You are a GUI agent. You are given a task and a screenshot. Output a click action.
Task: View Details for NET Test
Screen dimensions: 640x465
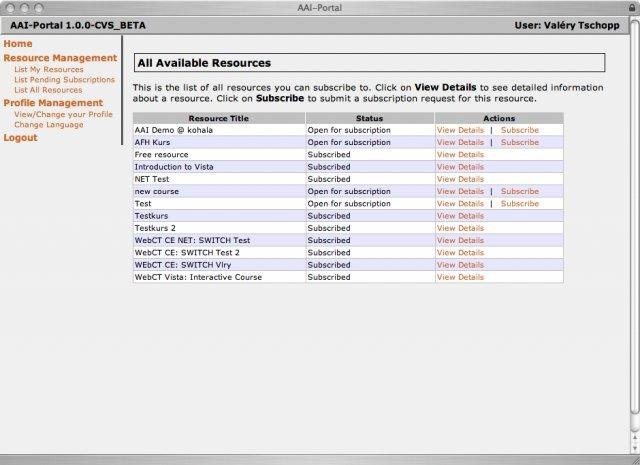460,179
